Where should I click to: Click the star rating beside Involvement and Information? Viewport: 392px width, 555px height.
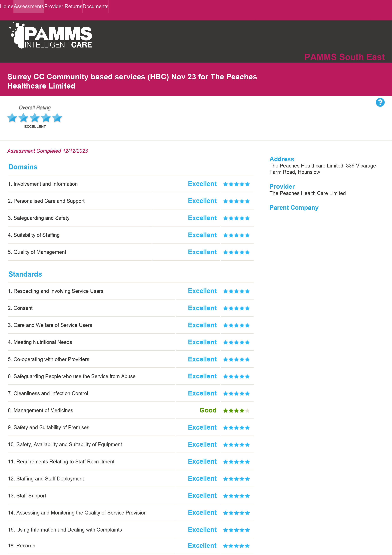click(237, 184)
